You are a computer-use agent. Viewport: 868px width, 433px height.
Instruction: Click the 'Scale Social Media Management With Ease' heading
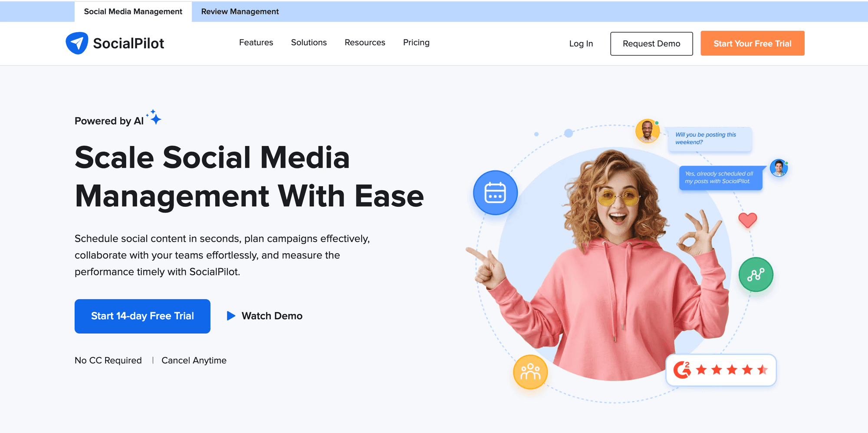(x=249, y=177)
